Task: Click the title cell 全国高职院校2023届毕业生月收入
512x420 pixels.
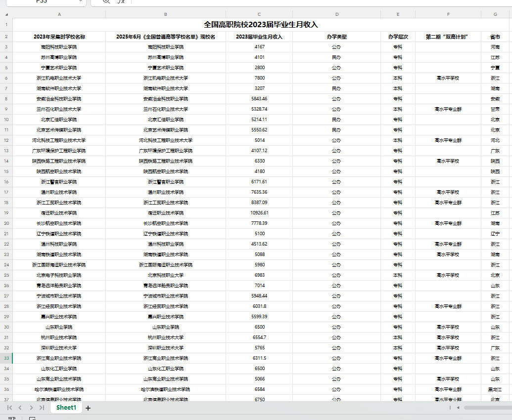Action: [x=261, y=25]
